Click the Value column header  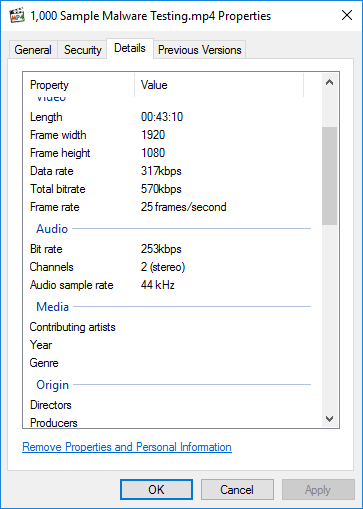(x=219, y=85)
